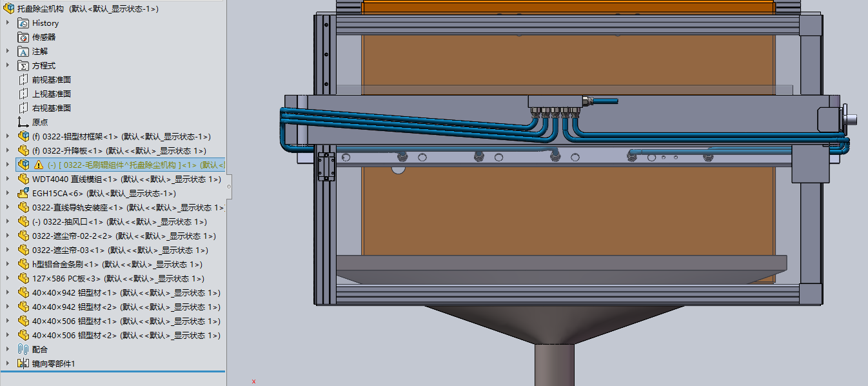This screenshot has width=868, height=386.
Task: Select the 40×40×942 铝型材<2> label
Action: click(x=126, y=307)
